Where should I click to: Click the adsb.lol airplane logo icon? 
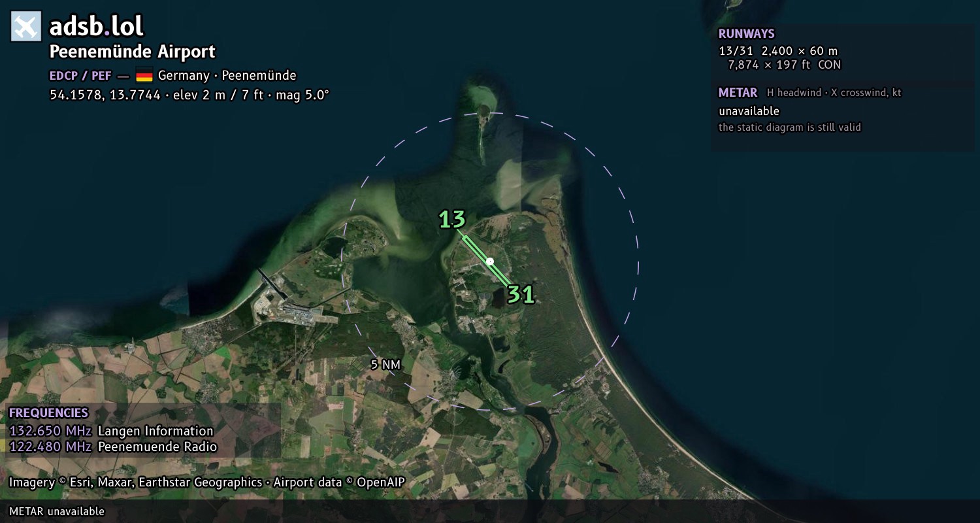[26, 26]
